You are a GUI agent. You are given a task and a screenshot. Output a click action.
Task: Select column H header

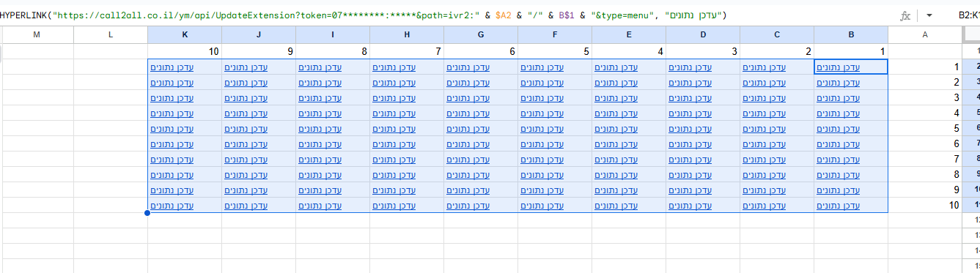[407, 34]
